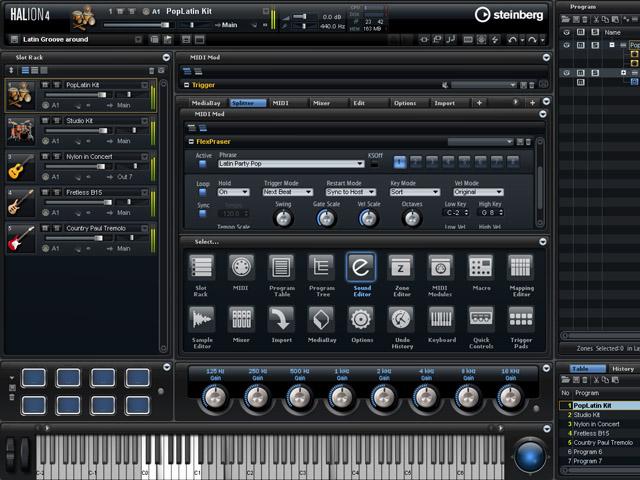640x480 pixels.
Task: Toggle the FlexPhraser Loop checkbox
Action: (x=202, y=192)
